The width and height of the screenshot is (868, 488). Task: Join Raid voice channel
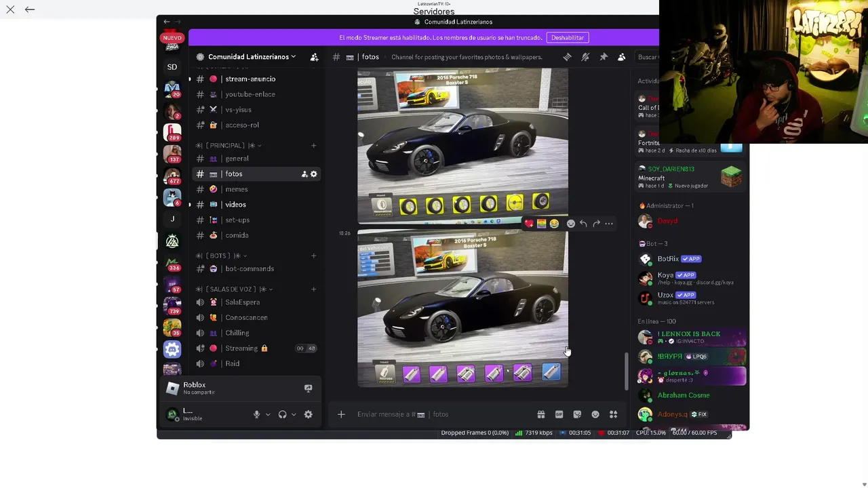[x=256, y=364]
